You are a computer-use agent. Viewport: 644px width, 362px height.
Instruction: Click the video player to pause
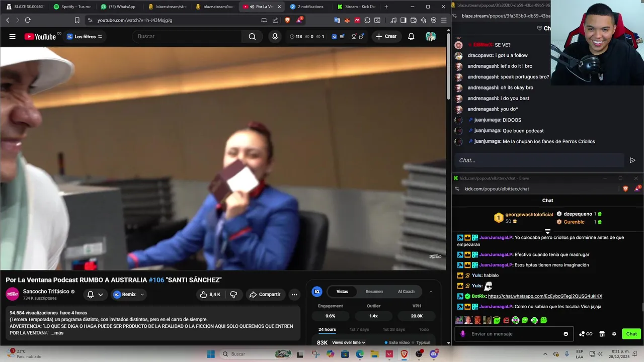pos(223,159)
